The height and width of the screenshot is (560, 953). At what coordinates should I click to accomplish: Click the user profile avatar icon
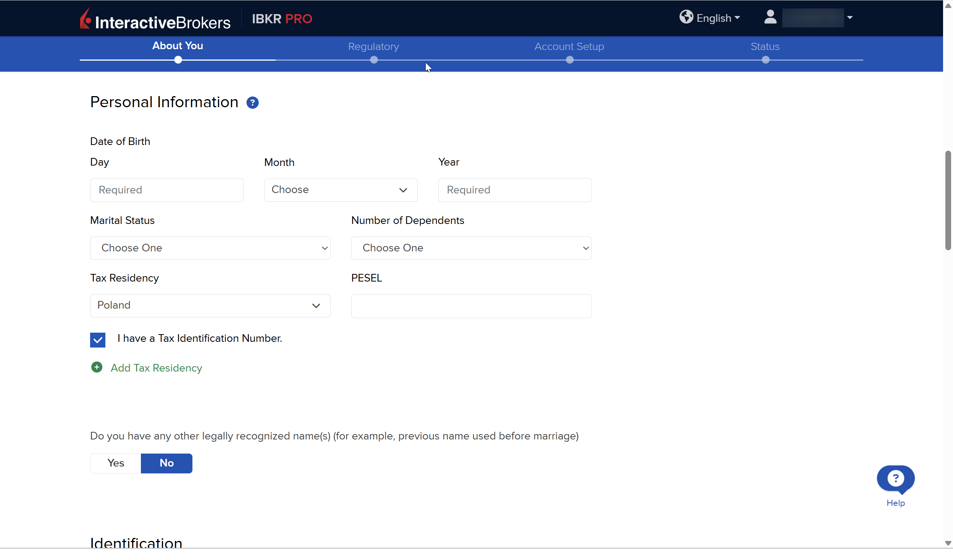770,17
